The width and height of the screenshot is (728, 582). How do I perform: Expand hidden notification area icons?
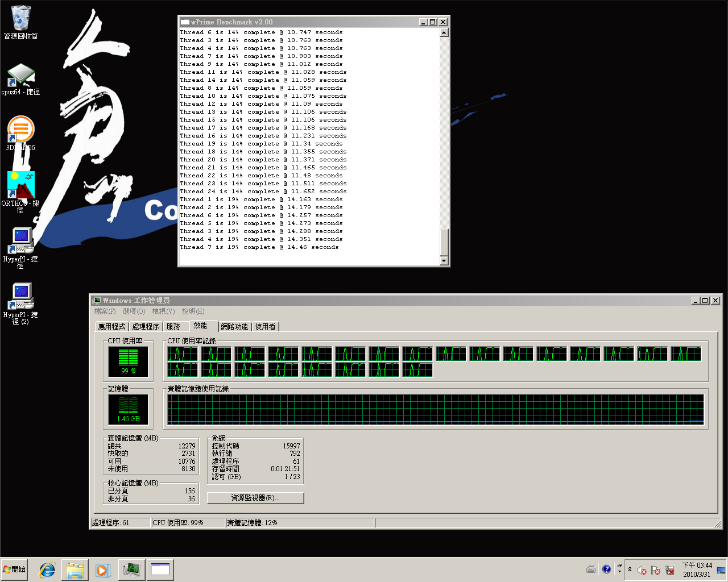coord(630,569)
